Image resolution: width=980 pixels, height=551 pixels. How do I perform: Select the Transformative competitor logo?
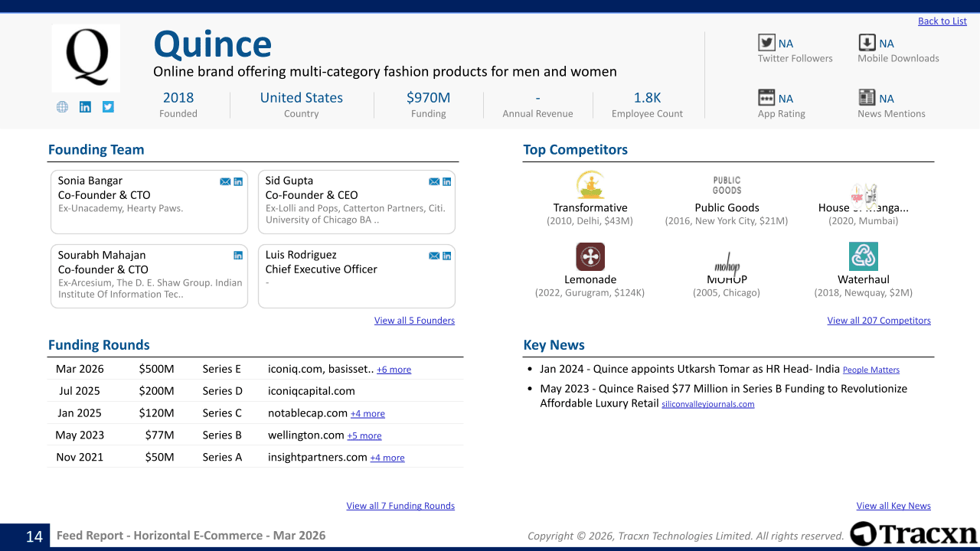click(590, 185)
